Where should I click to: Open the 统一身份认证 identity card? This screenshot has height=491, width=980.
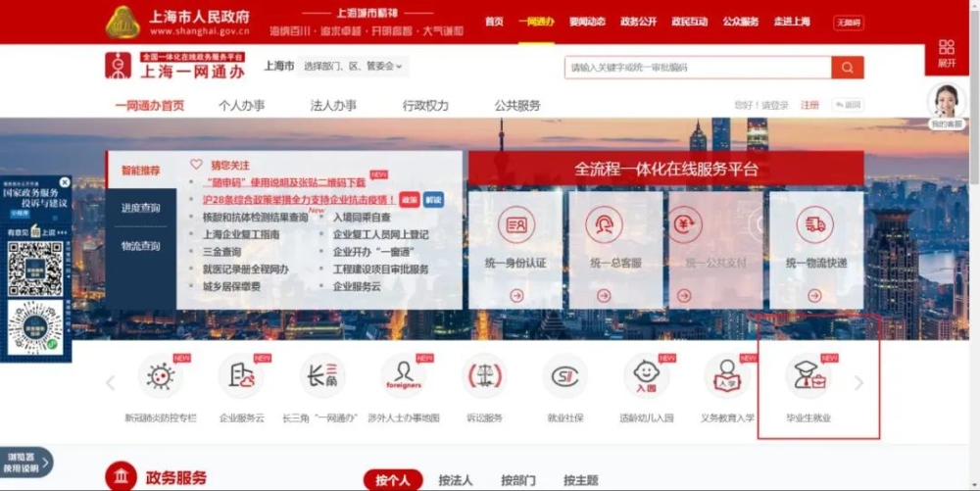coord(515,249)
